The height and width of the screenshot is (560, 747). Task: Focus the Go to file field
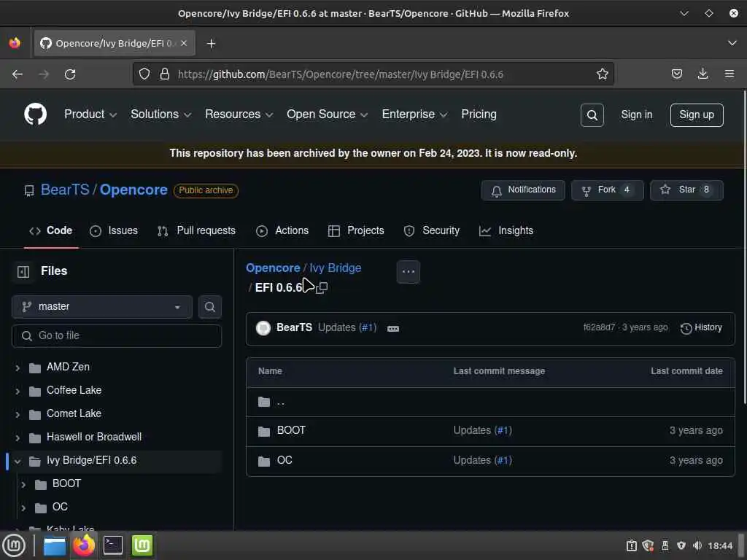point(117,336)
